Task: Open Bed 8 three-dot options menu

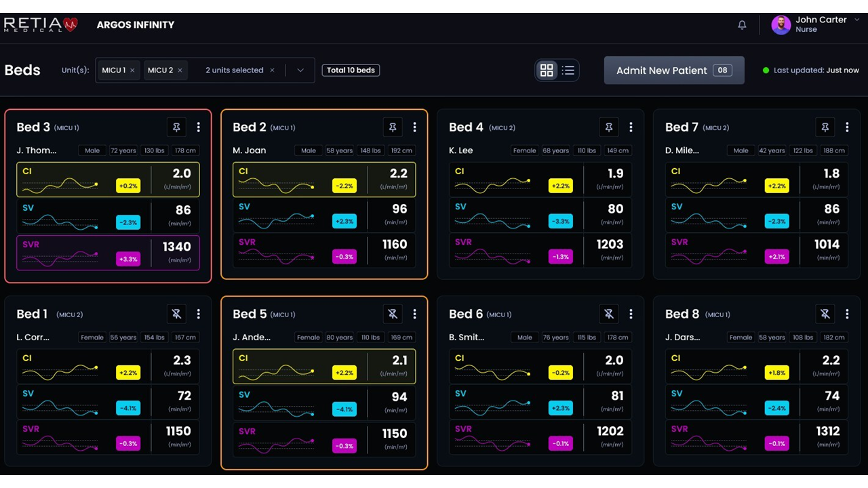Action: (x=847, y=314)
